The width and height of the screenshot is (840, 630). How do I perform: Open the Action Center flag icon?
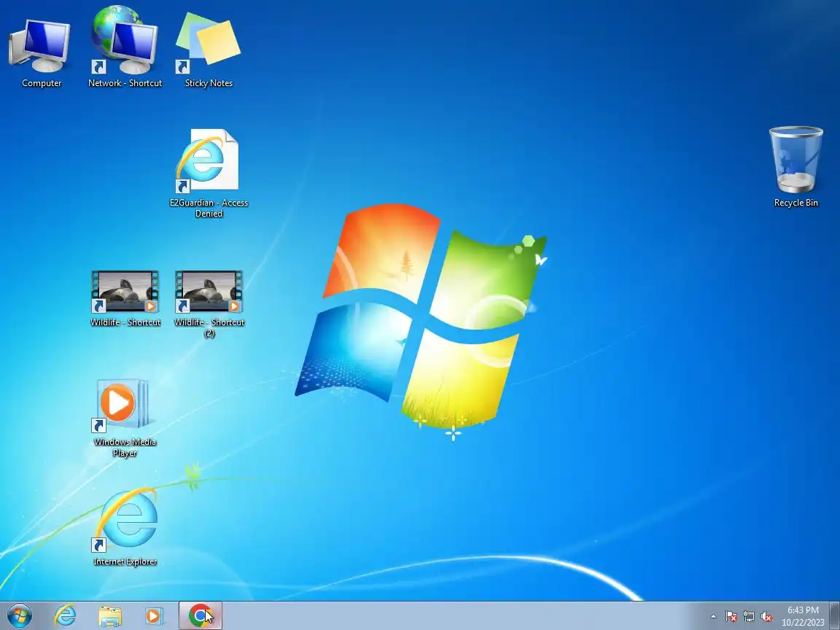click(x=731, y=617)
